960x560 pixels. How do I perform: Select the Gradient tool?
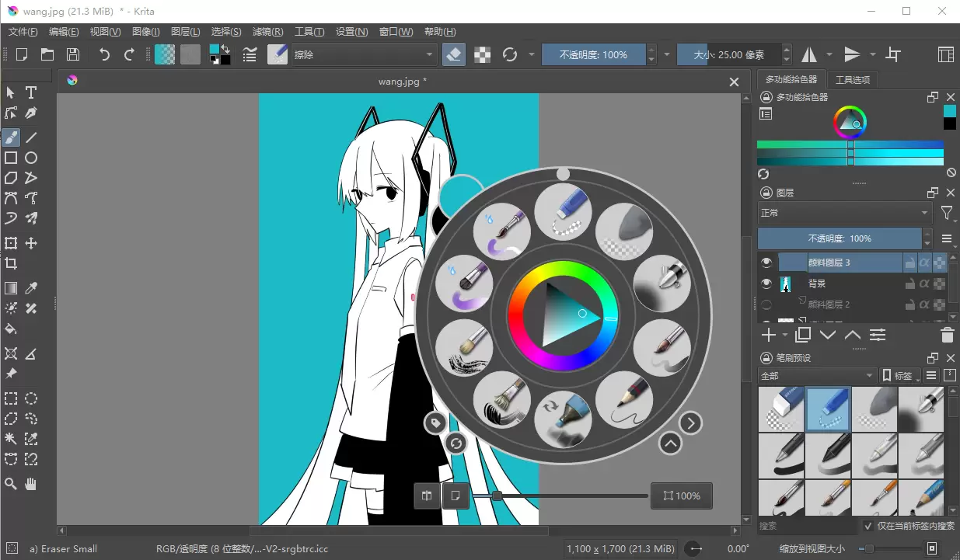[x=11, y=288]
